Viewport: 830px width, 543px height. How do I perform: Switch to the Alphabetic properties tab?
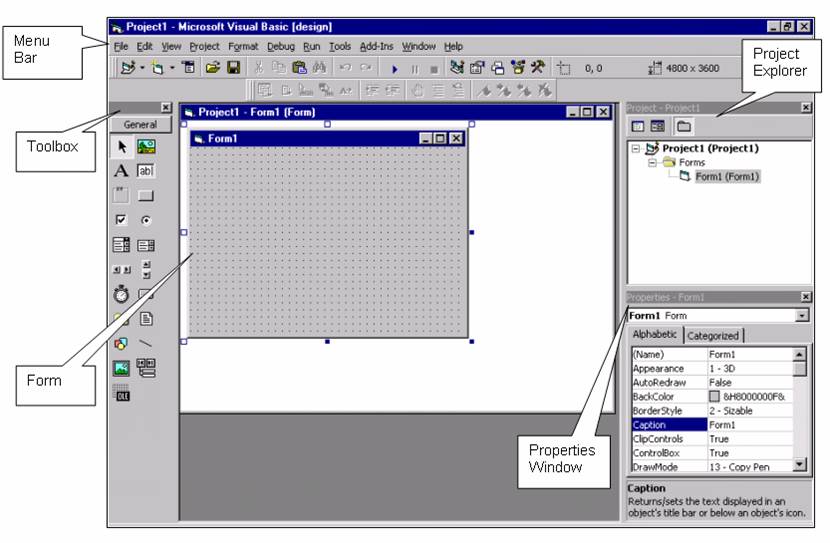coord(655,334)
